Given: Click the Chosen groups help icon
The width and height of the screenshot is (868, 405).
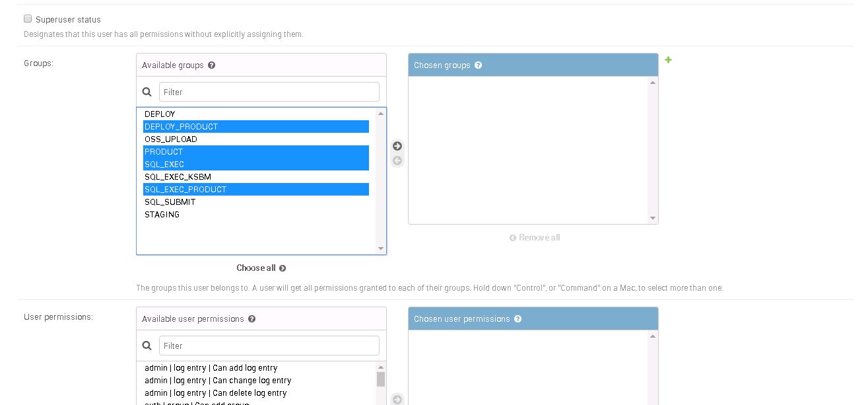Looking at the screenshot, I should (478, 65).
